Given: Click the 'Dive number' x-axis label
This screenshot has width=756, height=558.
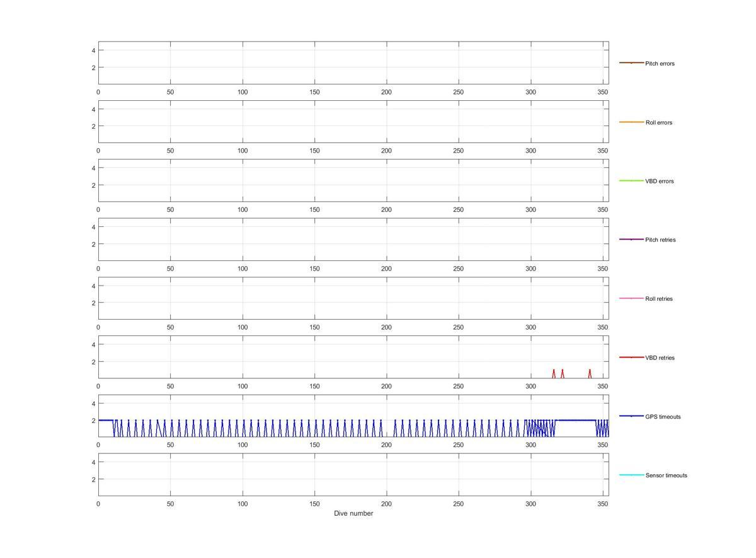Looking at the screenshot, I should pos(353,513).
